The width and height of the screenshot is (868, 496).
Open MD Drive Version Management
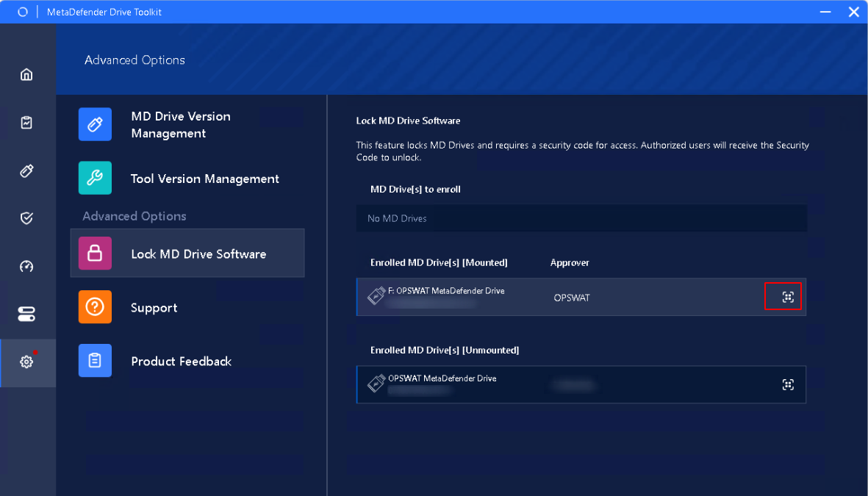coord(187,125)
